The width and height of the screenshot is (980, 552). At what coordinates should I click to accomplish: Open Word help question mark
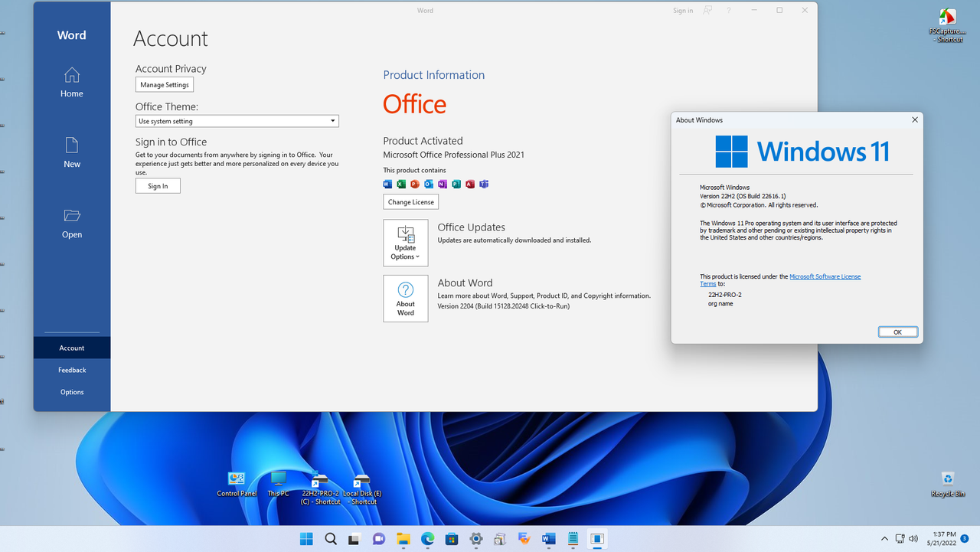(x=729, y=10)
